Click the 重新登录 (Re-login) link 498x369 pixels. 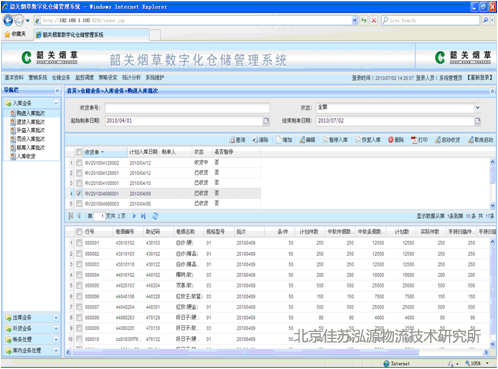[x=480, y=78]
